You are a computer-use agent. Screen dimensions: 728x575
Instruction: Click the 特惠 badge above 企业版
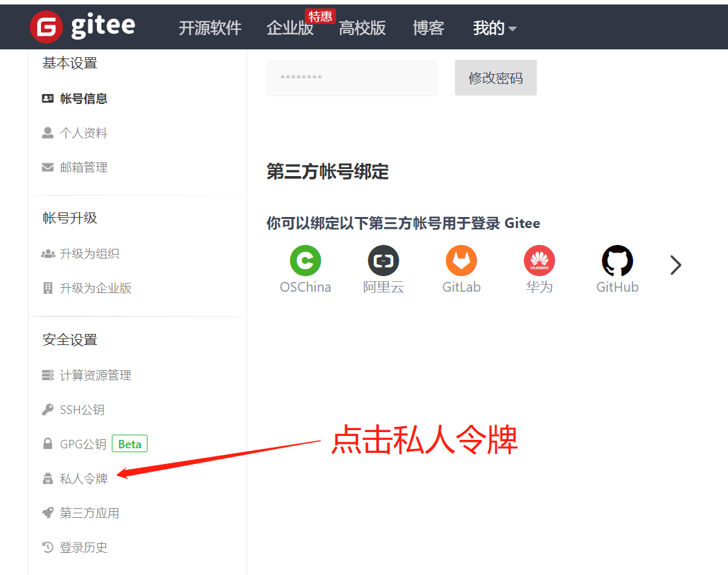(x=320, y=17)
